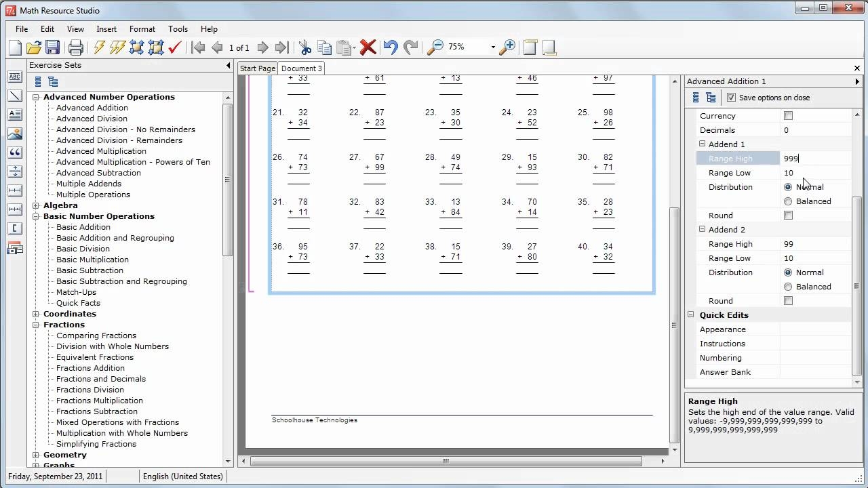Enable the Currency checkbox
This screenshot has height=488, width=868.
[x=788, y=116]
